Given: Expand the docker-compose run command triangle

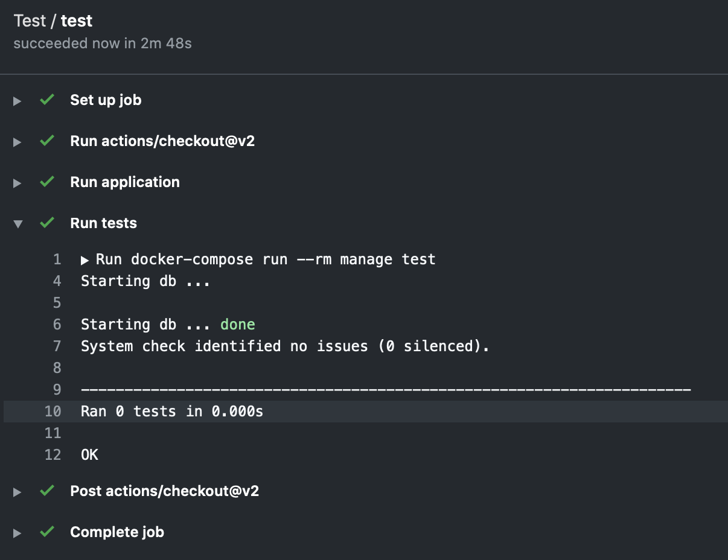Looking at the screenshot, I should pos(85,260).
